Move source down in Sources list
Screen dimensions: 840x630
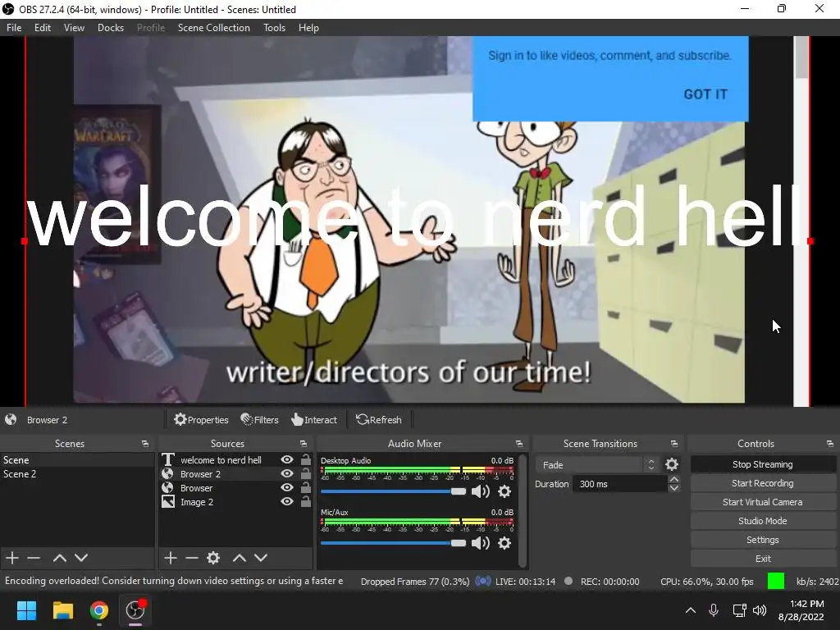tap(261, 558)
